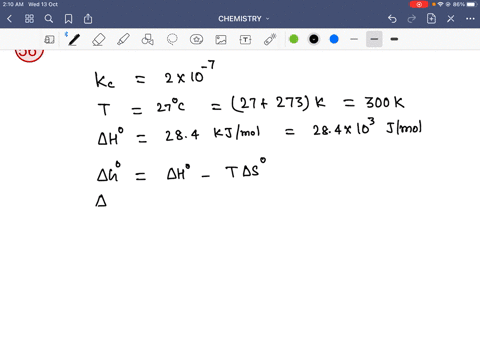Open the elements/sticker tool
480x360 pixels.
pos(196,39)
